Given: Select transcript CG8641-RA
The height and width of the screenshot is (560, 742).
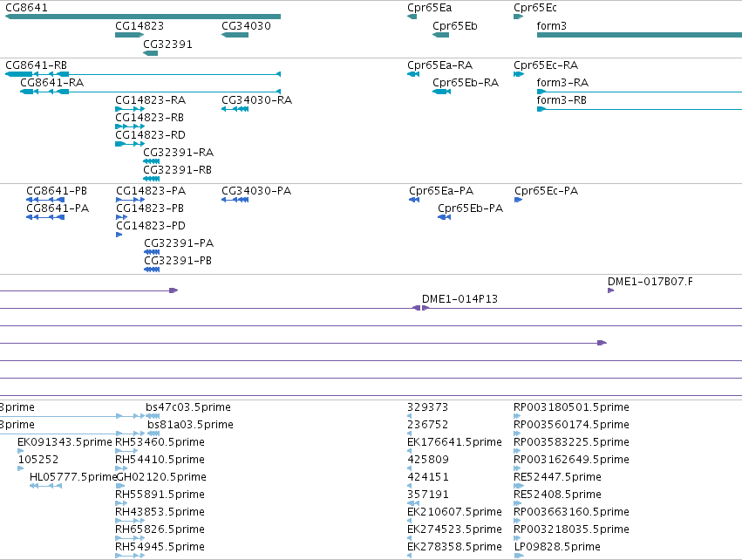Looking at the screenshot, I should [x=151, y=92].
